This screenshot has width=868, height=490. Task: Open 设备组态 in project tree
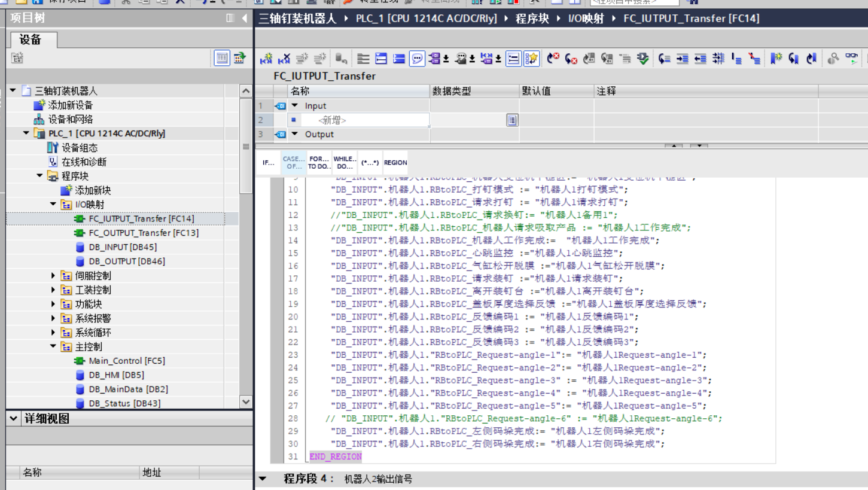[x=79, y=148]
